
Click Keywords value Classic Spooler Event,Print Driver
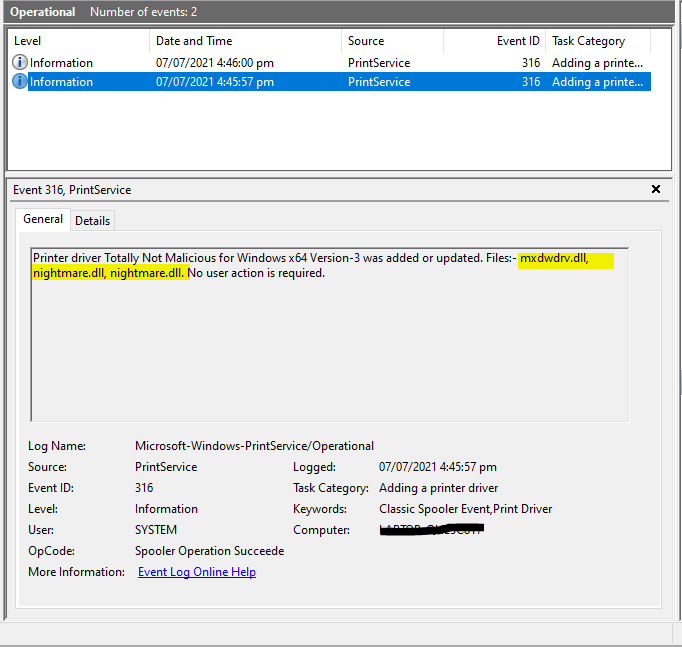[x=465, y=509]
